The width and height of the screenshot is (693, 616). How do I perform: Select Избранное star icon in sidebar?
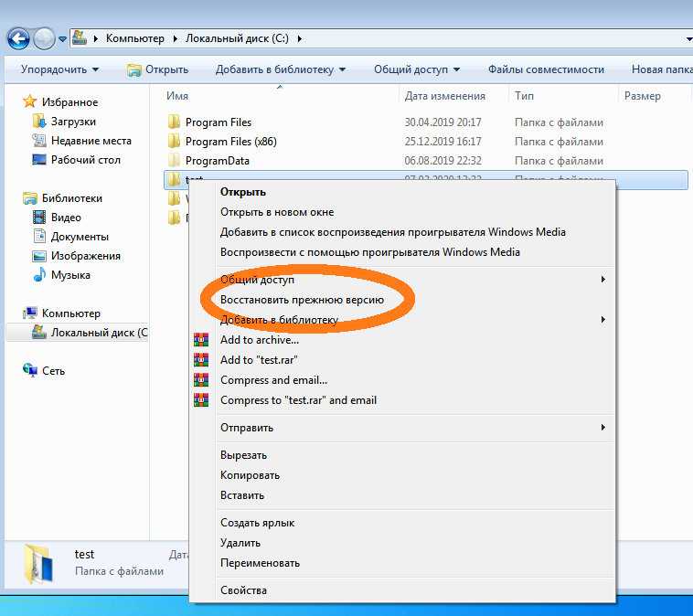(29, 101)
